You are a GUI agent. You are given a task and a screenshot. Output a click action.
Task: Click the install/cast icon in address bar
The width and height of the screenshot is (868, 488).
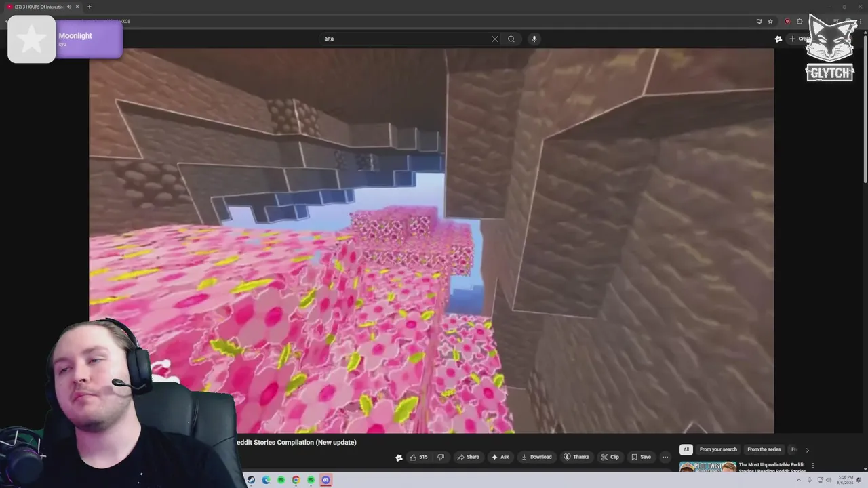click(x=759, y=21)
